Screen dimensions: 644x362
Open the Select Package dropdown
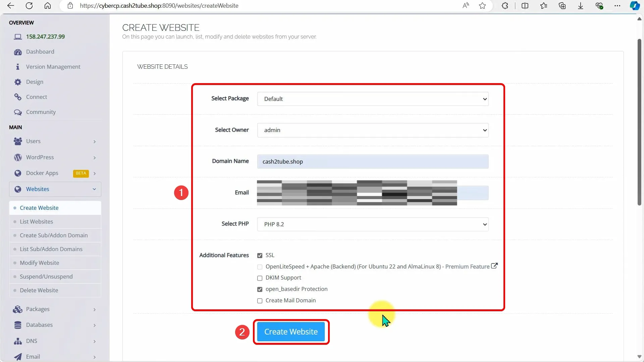coord(373,99)
